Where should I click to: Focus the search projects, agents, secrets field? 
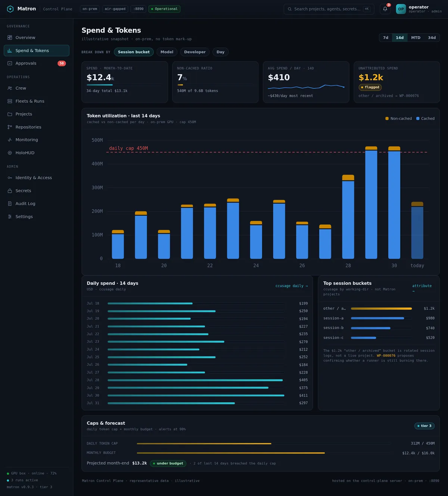(329, 9)
